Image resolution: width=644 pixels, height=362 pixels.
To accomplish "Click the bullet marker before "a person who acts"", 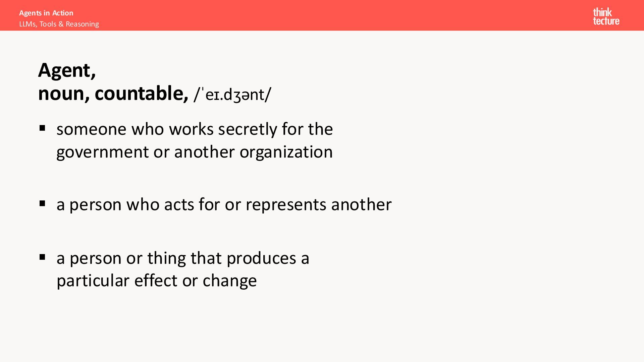I will point(42,203).
